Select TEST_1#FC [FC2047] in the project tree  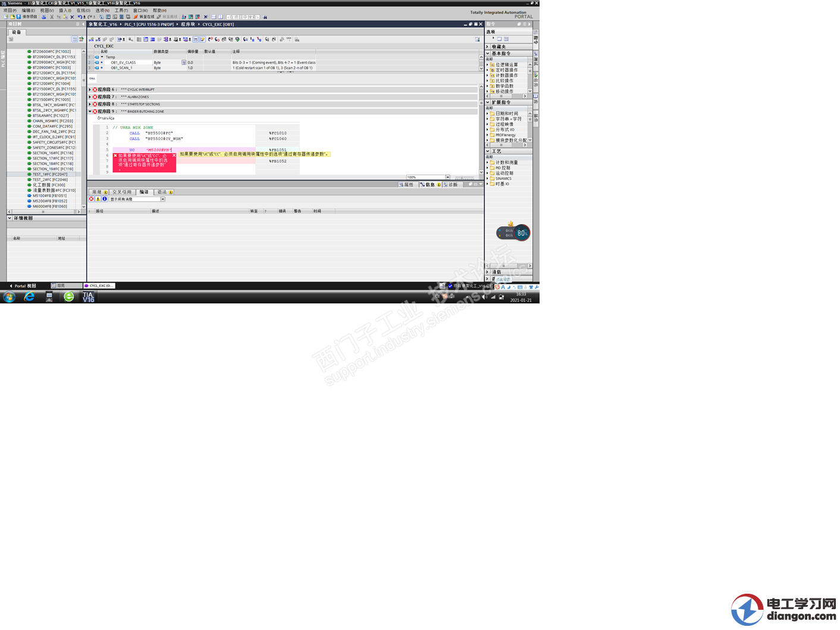click(x=50, y=174)
